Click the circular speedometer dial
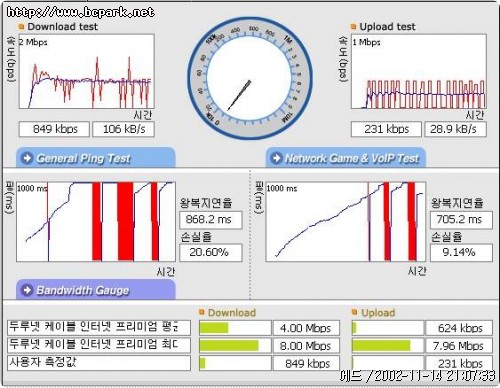This screenshot has height=388, width=500. (x=250, y=78)
